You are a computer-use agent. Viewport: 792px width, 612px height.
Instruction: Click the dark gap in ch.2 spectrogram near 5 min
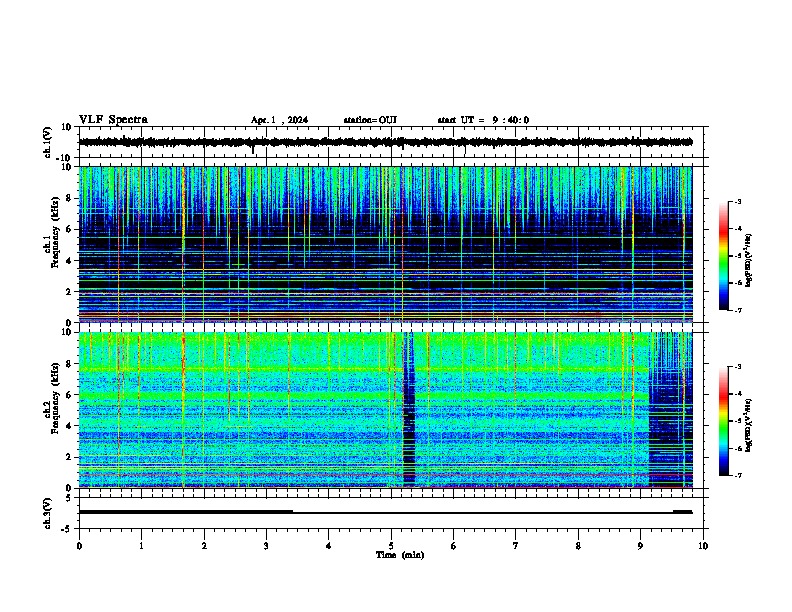pyautogui.click(x=409, y=410)
